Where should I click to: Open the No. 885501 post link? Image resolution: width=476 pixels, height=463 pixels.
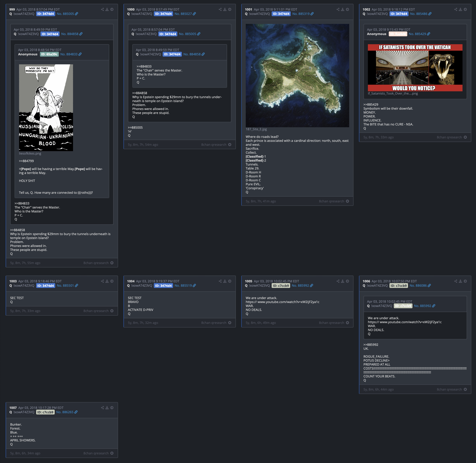[65, 285]
